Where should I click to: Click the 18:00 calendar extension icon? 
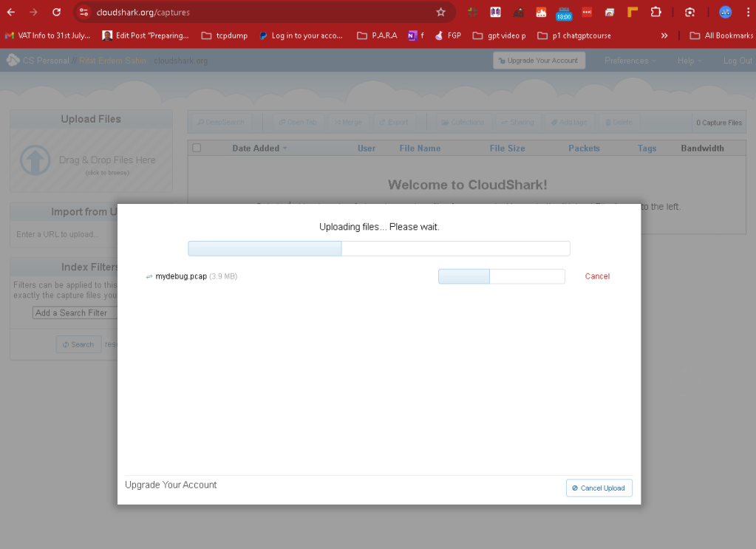564,13
